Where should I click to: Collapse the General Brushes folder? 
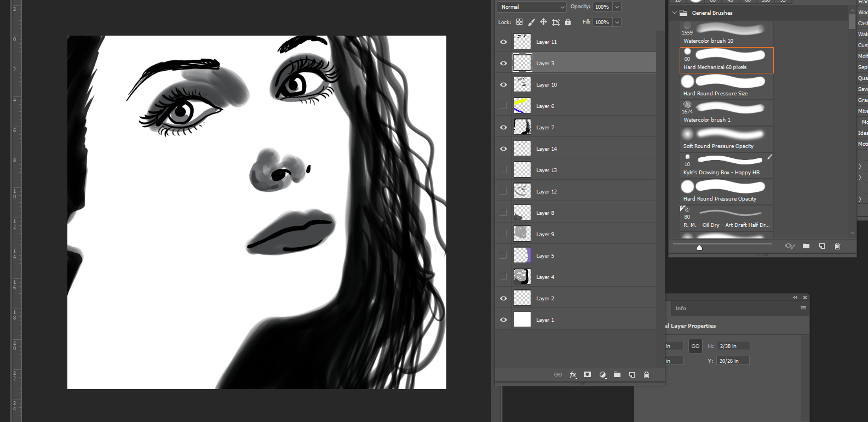[675, 13]
